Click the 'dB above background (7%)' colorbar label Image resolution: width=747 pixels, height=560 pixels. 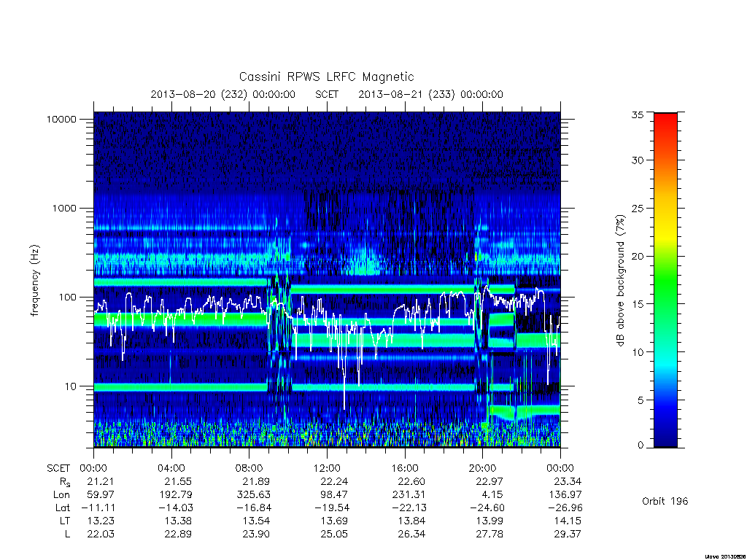tap(620, 281)
